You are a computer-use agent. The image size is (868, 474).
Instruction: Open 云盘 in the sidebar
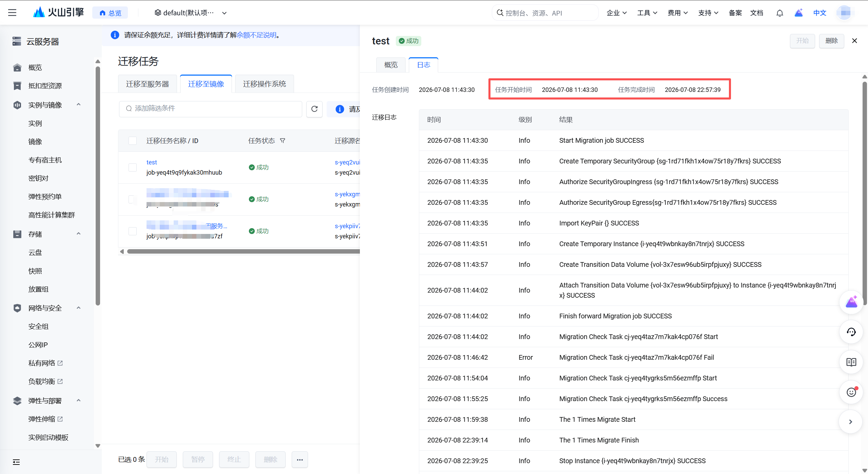[x=35, y=253]
